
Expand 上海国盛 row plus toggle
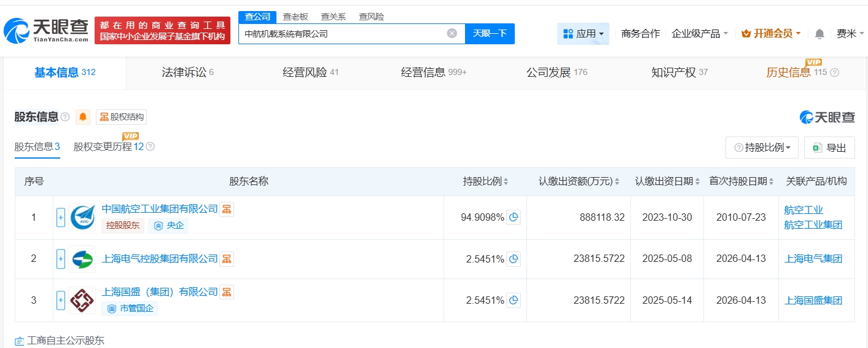(61, 301)
